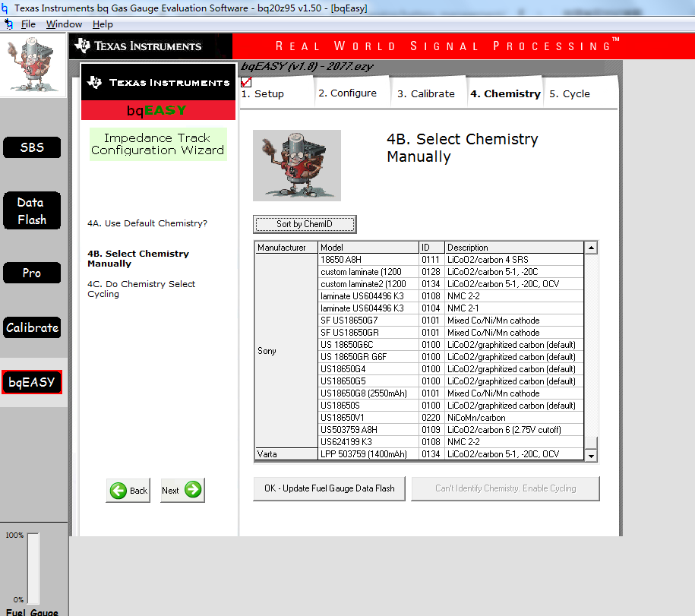Select the US18650G4 row
The width and height of the screenshot is (695, 616).
pyautogui.click(x=450, y=369)
